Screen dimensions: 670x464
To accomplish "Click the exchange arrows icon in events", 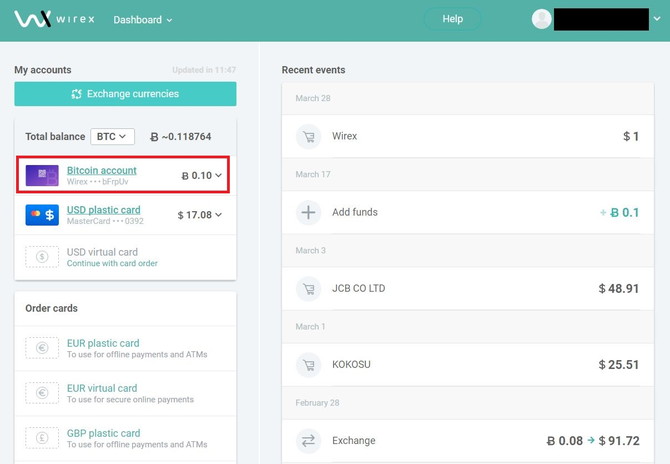I will [309, 441].
